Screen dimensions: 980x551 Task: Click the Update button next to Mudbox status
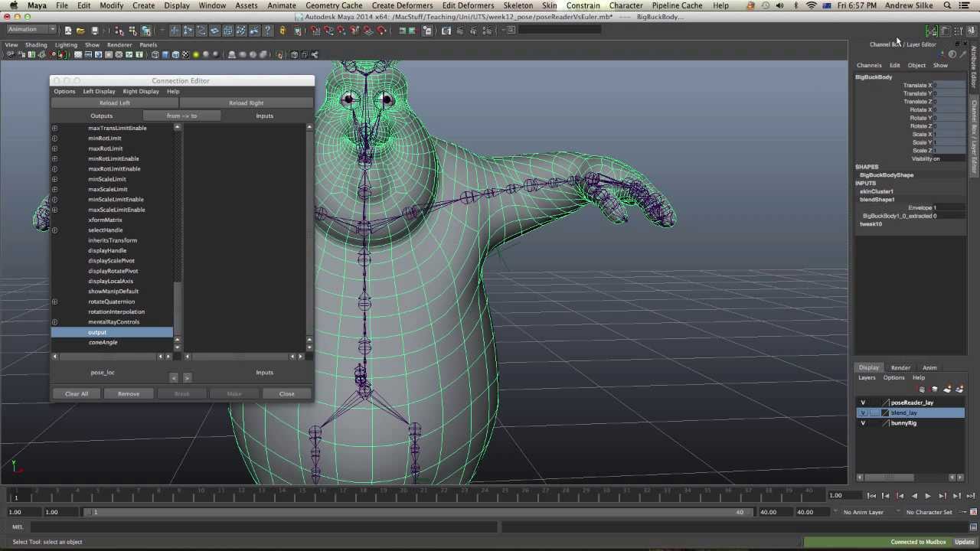click(x=965, y=542)
